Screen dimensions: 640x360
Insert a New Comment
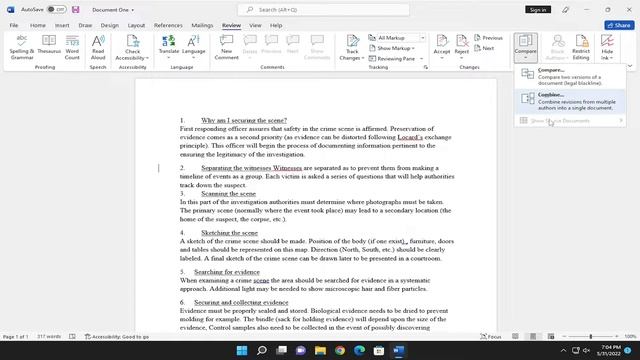tap(227, 47)
